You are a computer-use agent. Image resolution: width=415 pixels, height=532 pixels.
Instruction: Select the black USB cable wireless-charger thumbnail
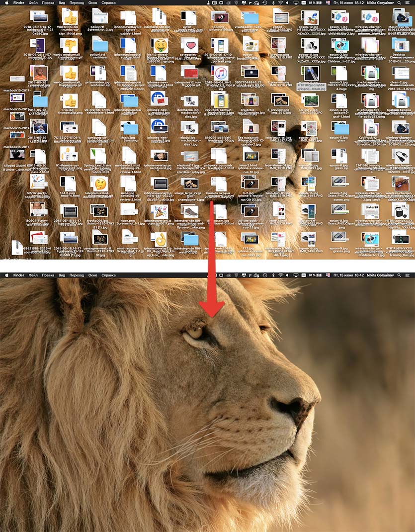tap(402, 157)
